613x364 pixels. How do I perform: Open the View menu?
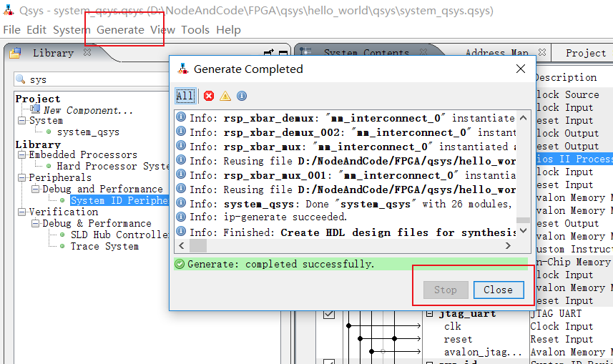pos(162,30)
